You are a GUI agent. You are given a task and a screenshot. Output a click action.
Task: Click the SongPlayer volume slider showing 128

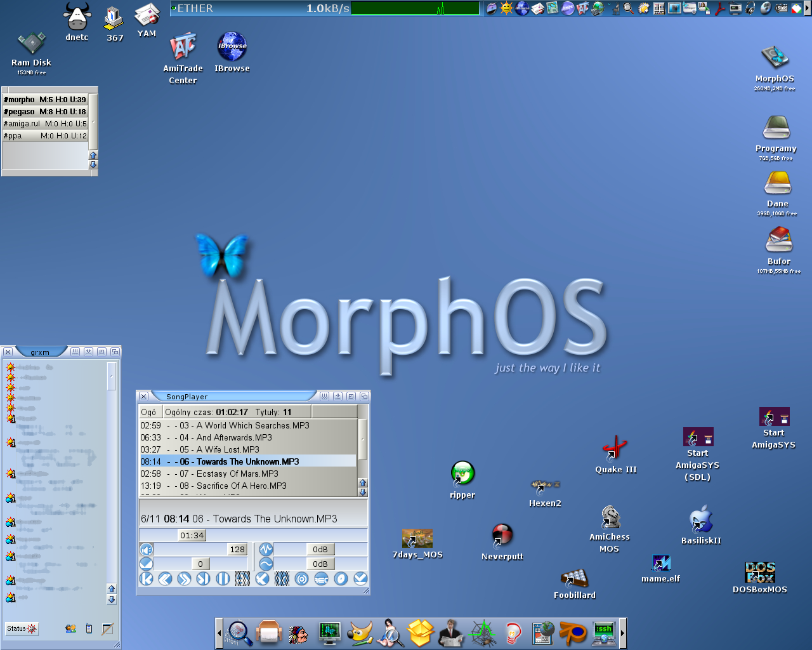pos(202,549)
